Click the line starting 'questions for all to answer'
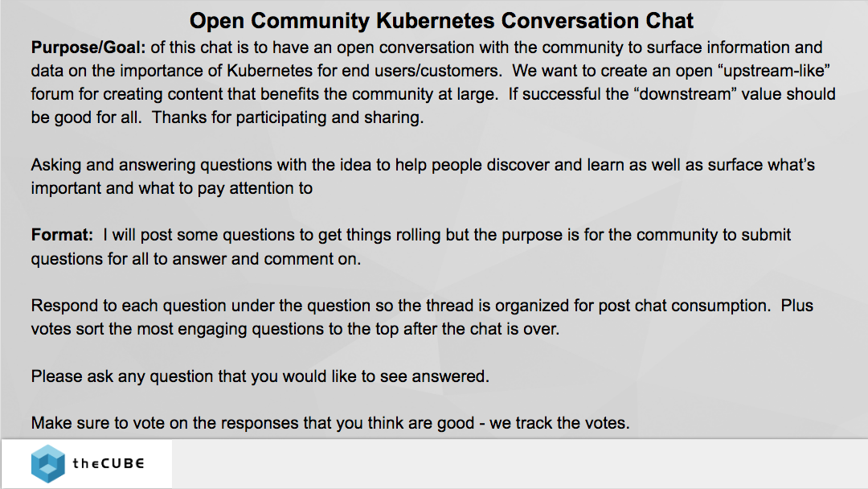This screenshot has width=868, height=489. [x=196, y=259]
